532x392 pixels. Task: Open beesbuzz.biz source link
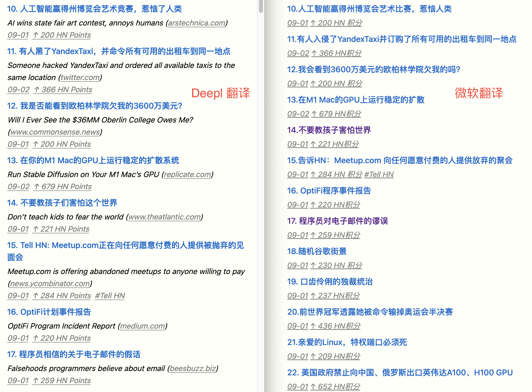point(193,369)
